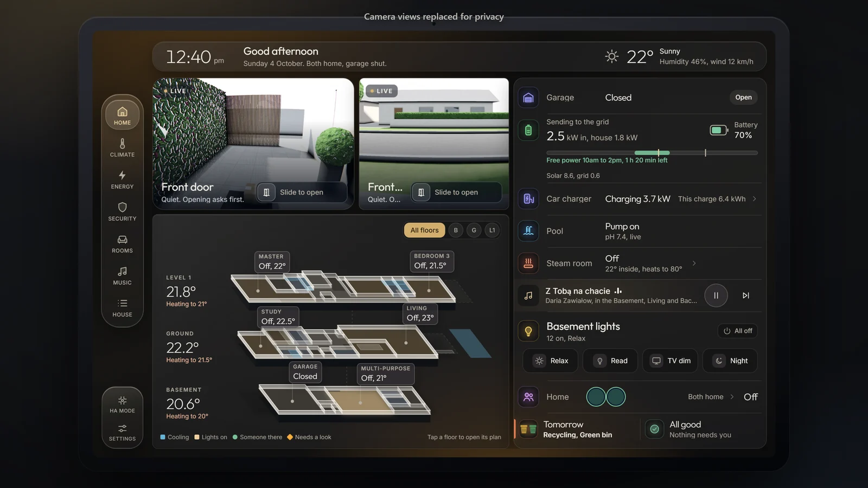The image size is (868, 488).
Task: Slide to open second Front camera lock
Action: pos(456,192)
